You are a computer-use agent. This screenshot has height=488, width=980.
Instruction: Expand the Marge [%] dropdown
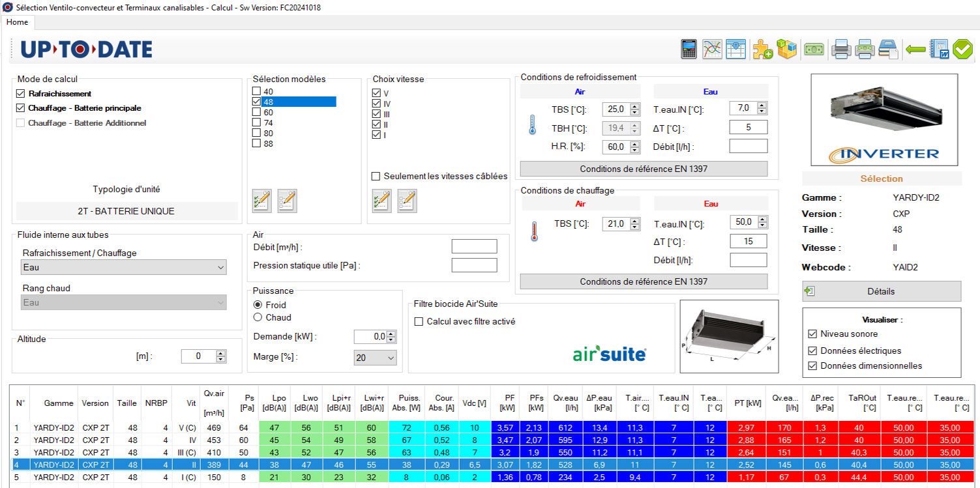[x=375, y=357]
